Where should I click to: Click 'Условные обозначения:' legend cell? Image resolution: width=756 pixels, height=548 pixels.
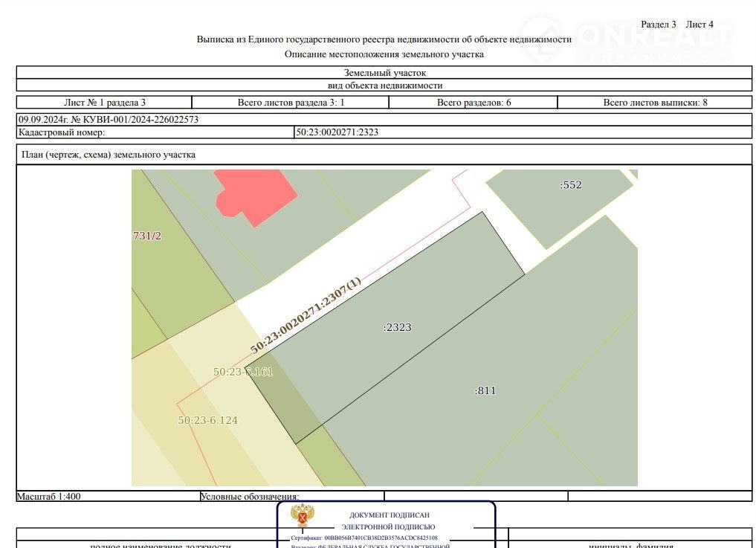[x=249, y=496]
